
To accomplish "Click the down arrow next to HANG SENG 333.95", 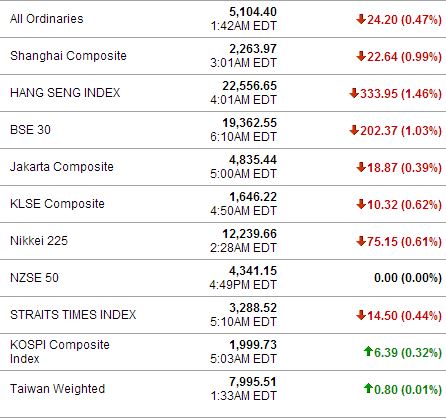I will (354, 93).
